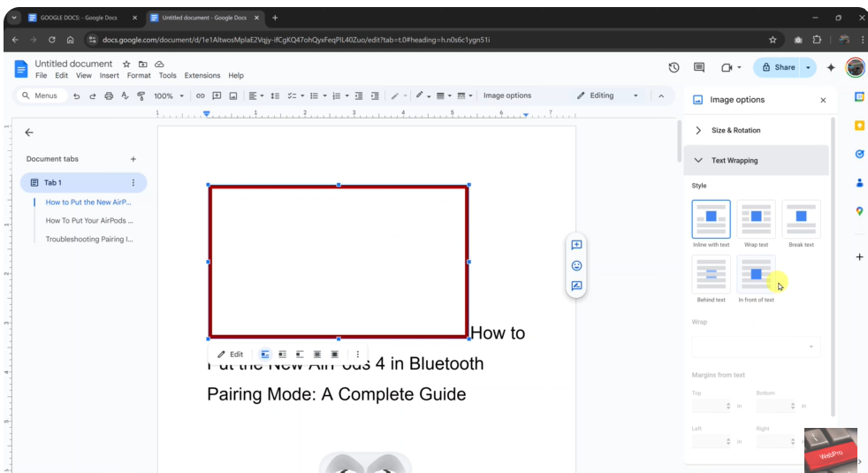Go to Troubleshooting Pairing outline heading
The height and width of the screenshot is (473, 868).
[89, 240]
